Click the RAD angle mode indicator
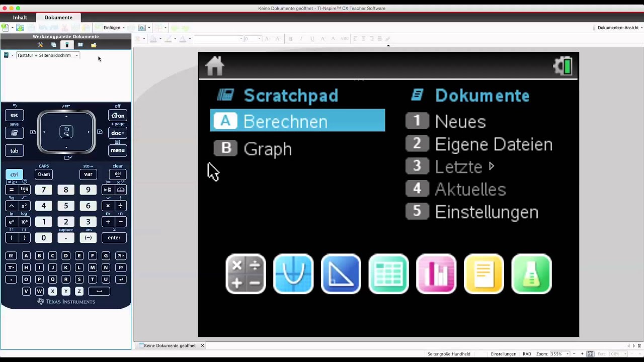This screenshot has height=362, width=644. [527, 354]
